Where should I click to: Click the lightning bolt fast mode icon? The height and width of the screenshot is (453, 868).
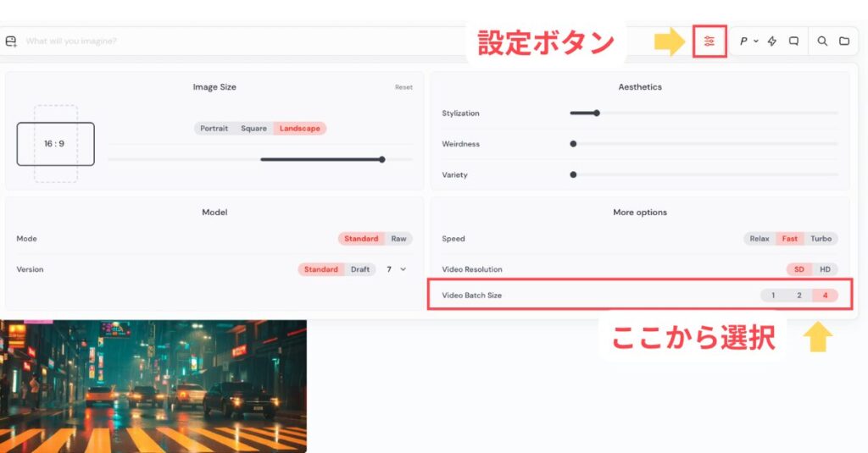(771, 41)
